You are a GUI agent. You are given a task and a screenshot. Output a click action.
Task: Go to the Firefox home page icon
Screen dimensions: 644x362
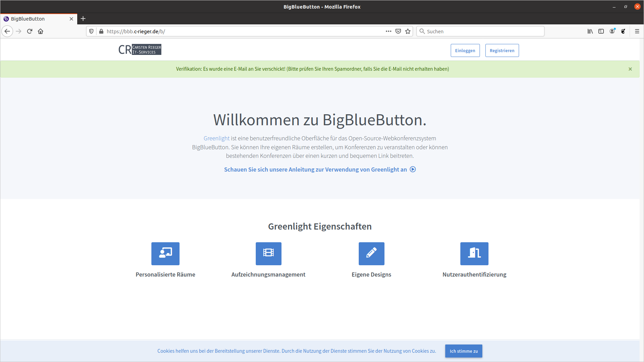point(41,31)
